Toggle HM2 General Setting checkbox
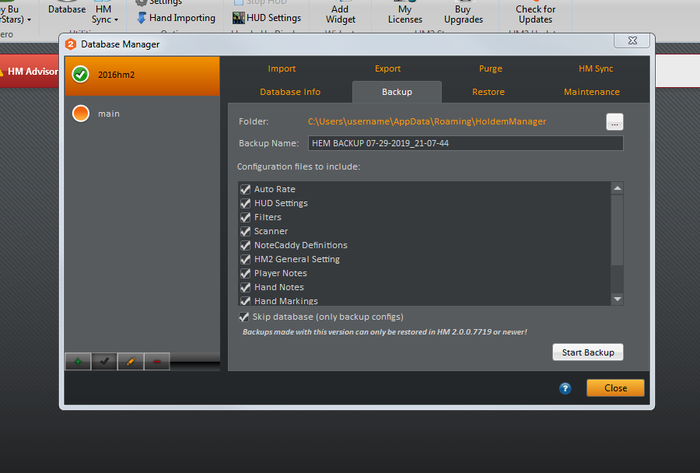Image resolution: width=700 pixels, height=473 pixels. pos(245,259)
